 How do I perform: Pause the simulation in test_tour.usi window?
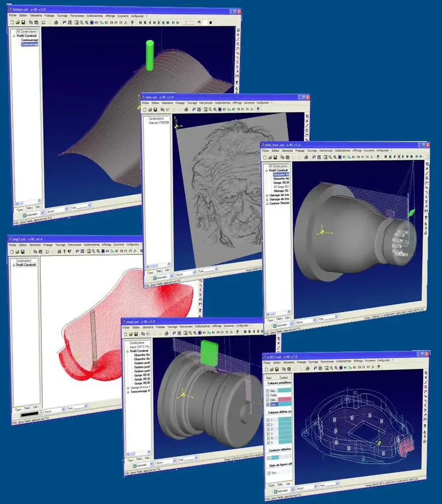point(399,157)
